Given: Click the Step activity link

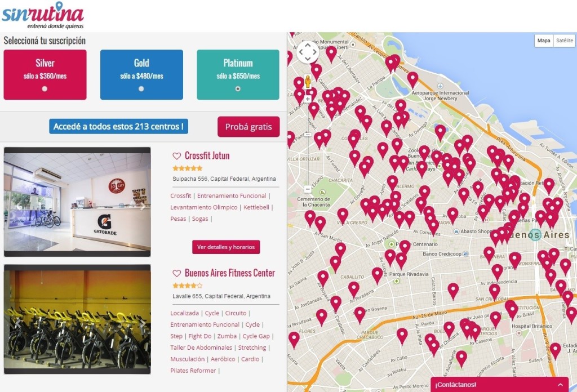Looking at the screenshot, I should (x=176, y=336).
